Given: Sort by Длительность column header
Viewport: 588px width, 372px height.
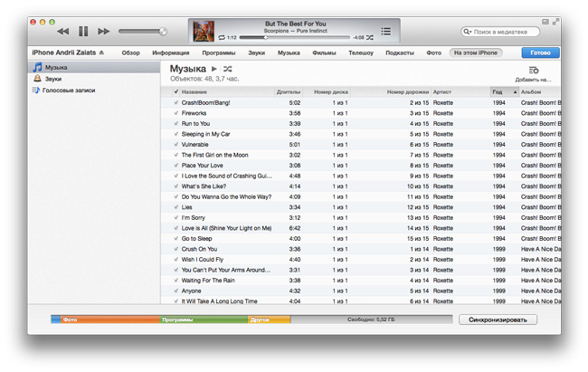Looking at the screenshot, I should pyautogui.click(x=289, y=92).
